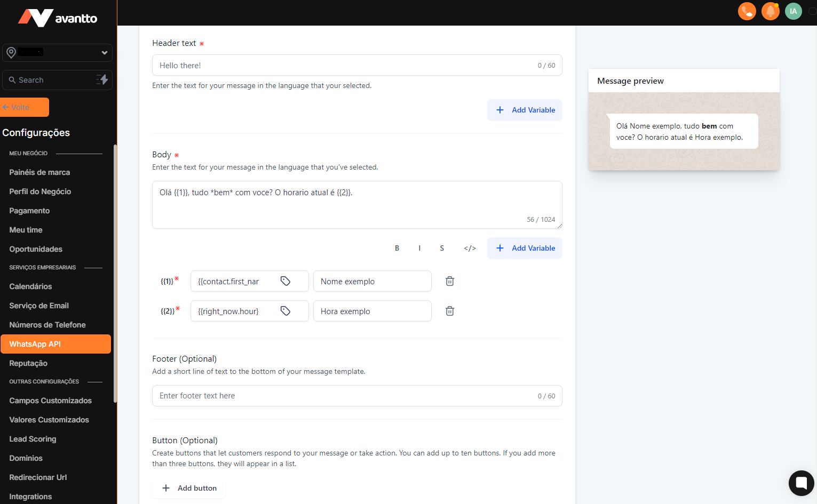
Task: Click Add Variable under Header text
Action: coord(525,110)
